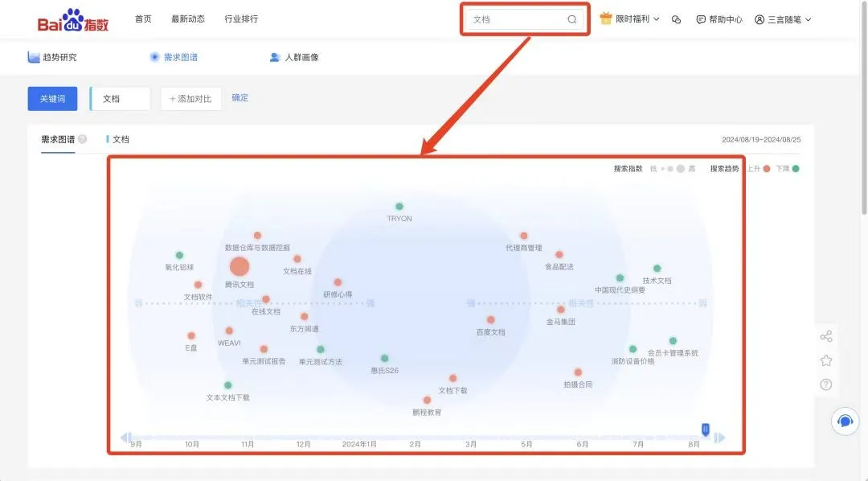The image size is (868, 481).
Task: Click the date range 2024/08/19~2024/08/25
Action: point(761,140)
